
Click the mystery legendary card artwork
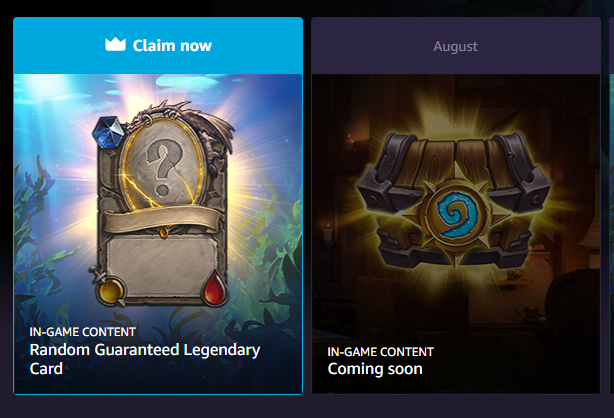[x=163, y=204]
